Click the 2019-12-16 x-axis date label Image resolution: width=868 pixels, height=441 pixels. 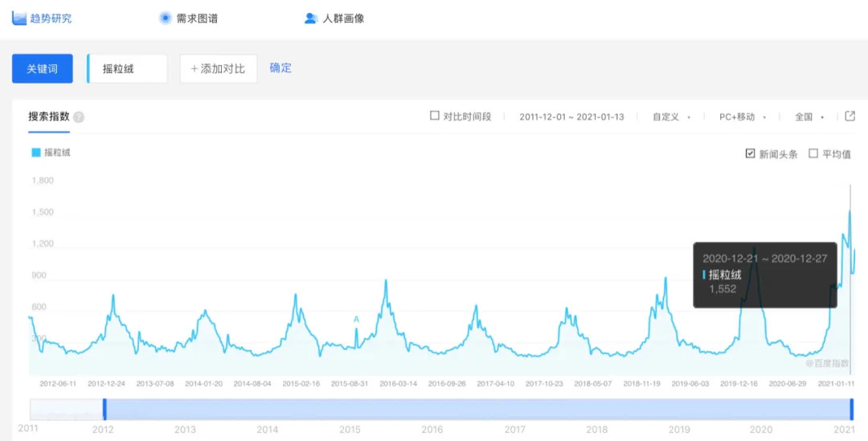point(739,383)
